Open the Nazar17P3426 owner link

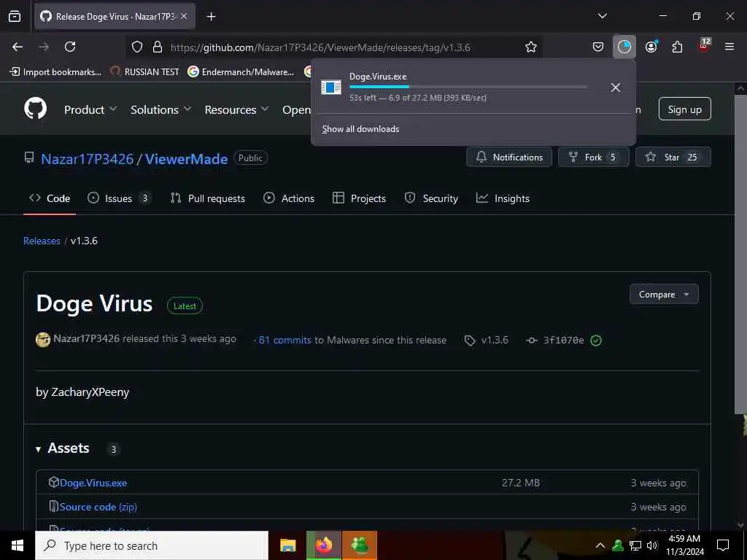coord(88,158)
